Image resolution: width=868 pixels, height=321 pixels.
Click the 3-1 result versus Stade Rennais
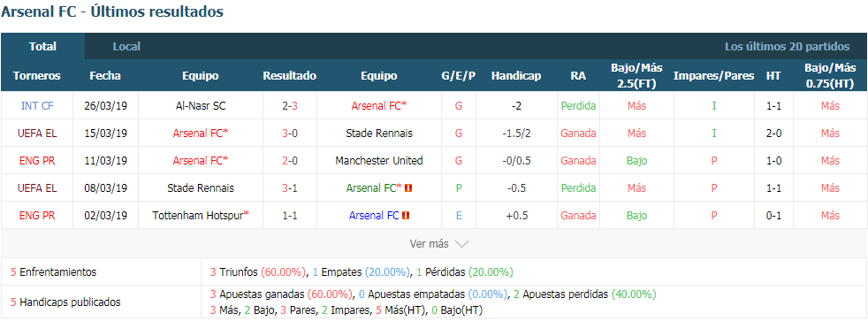pyautogui.click(x=290, y=188)
